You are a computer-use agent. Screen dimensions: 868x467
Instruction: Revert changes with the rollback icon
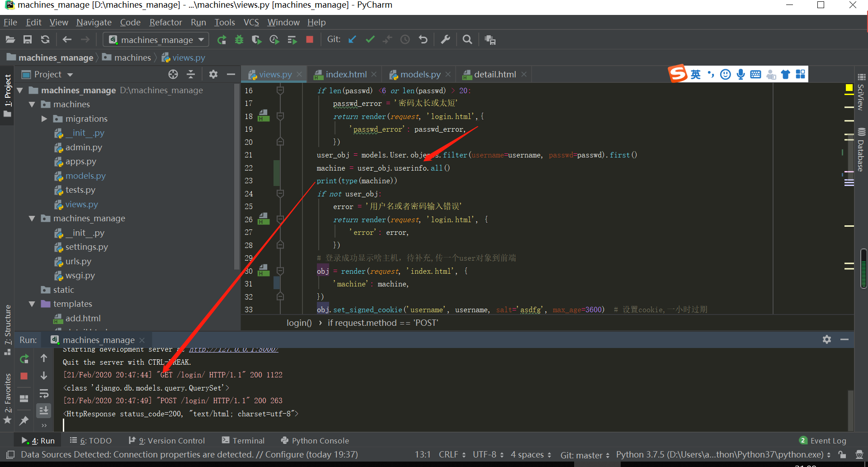pos(423,40)
